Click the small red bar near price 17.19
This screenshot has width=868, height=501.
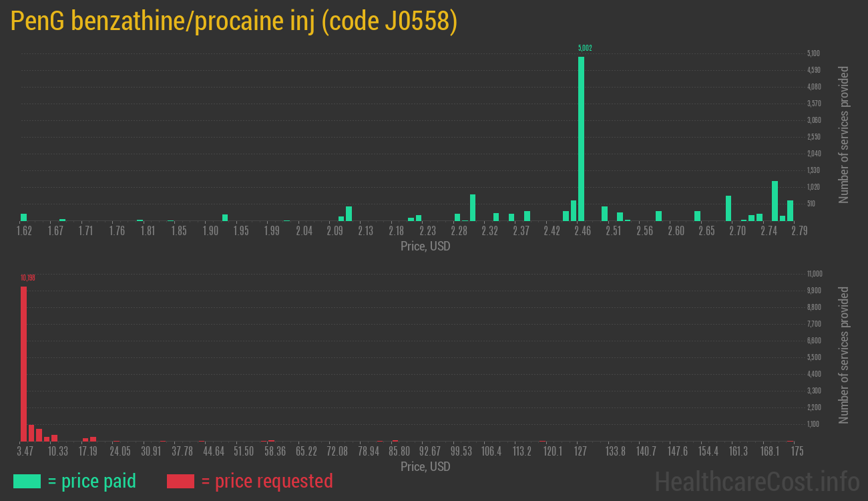tap(85, 439)
